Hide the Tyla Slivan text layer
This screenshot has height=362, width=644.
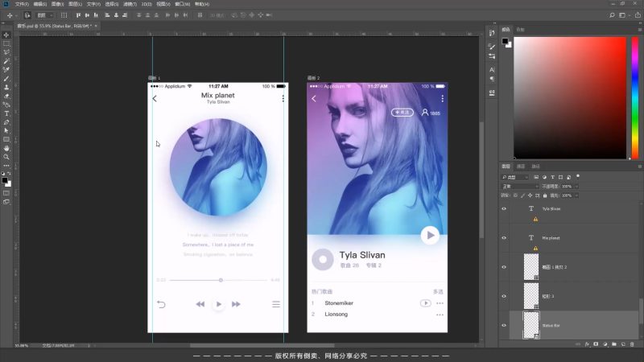504,208
